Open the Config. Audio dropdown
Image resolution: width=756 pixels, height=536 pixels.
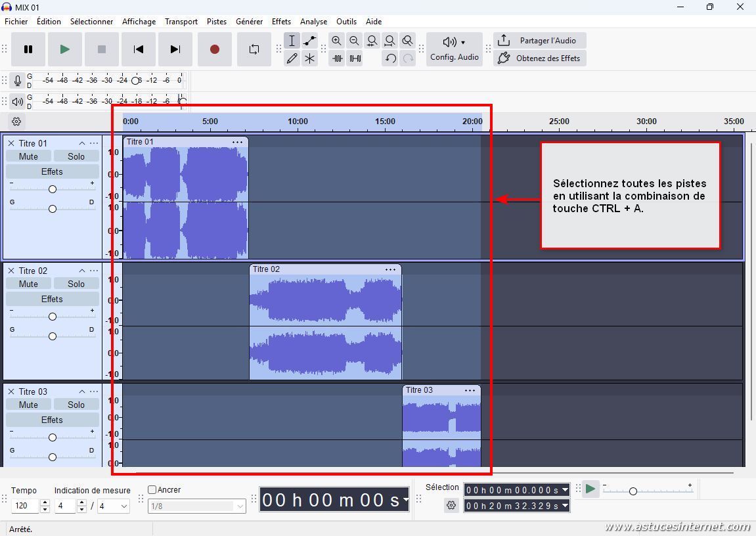pos(455,49)
